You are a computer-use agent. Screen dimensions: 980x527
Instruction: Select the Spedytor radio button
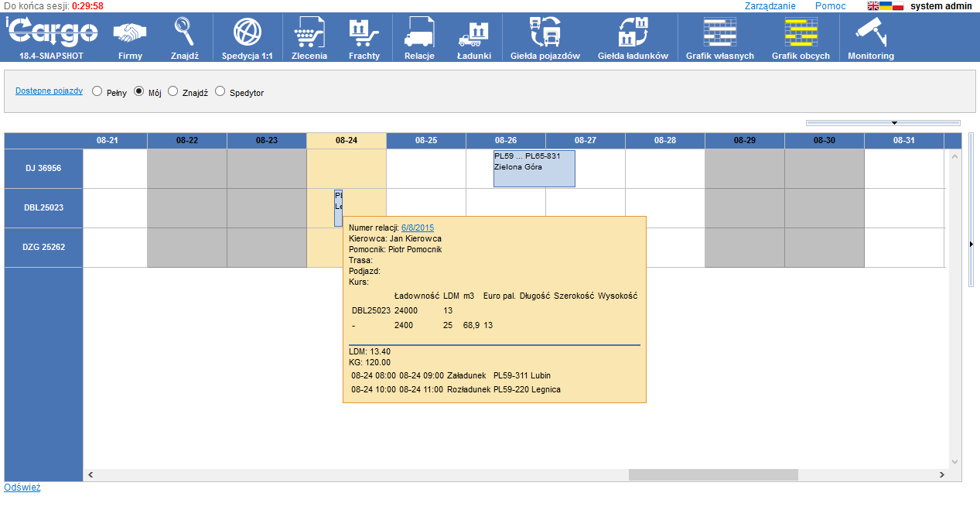click(220, 91)
